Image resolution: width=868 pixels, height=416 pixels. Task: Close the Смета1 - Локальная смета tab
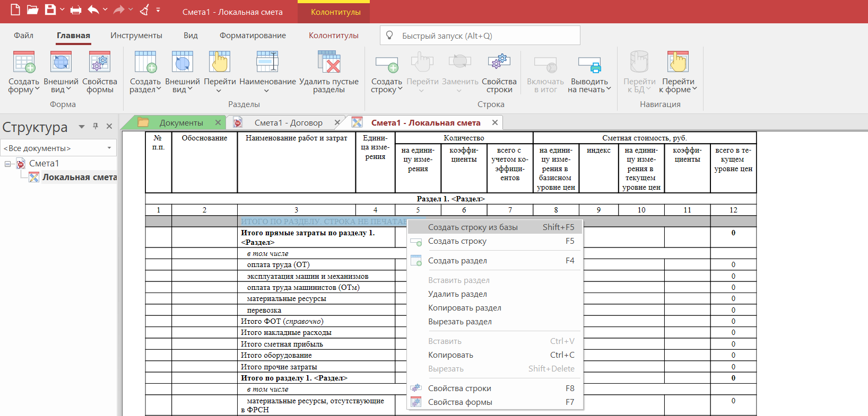(x=495, y=122)
